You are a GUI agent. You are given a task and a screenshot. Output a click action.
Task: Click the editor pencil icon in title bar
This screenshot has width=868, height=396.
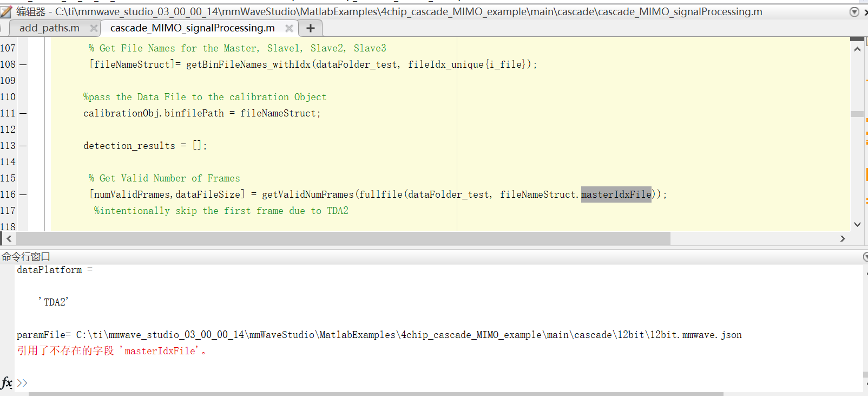(6, 11)
